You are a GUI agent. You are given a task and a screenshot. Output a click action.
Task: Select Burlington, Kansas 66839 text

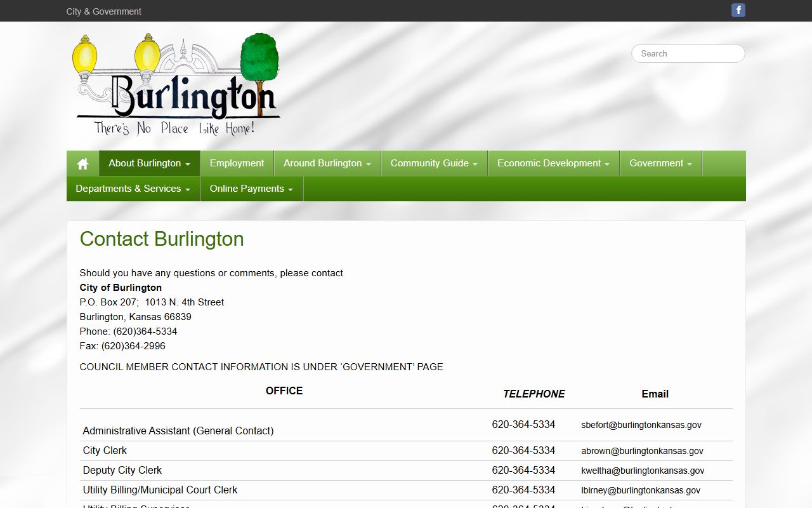136,317
